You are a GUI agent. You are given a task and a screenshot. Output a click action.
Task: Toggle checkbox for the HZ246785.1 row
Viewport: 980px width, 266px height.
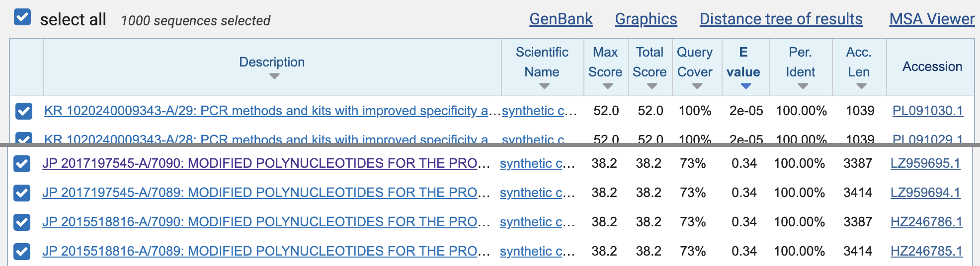[x=22, y=252]
